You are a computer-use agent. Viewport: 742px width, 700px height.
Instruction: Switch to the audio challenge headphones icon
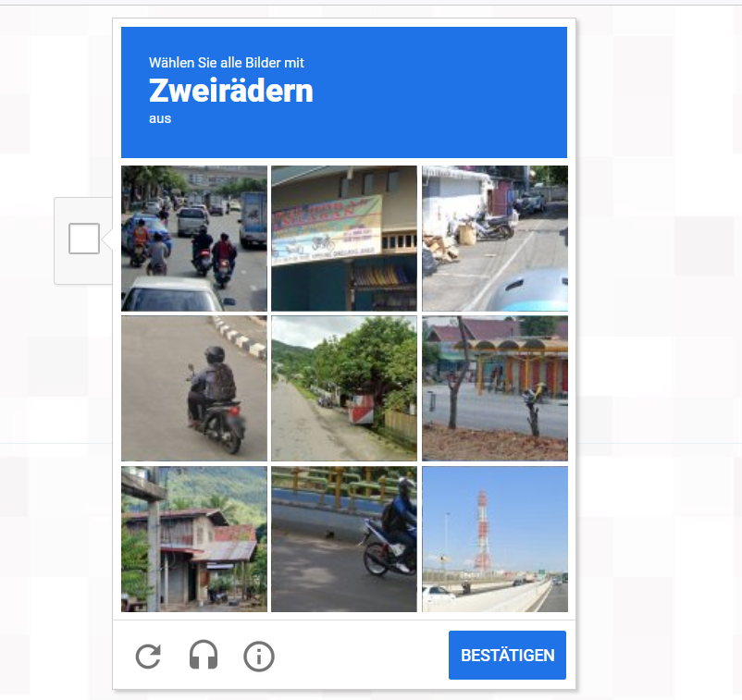[x=204, y=655]
